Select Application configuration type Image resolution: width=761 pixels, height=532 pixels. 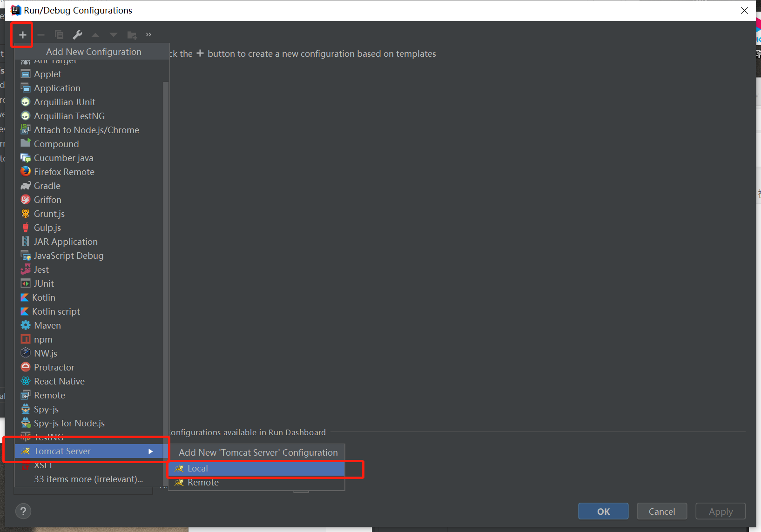pos(88,88)
